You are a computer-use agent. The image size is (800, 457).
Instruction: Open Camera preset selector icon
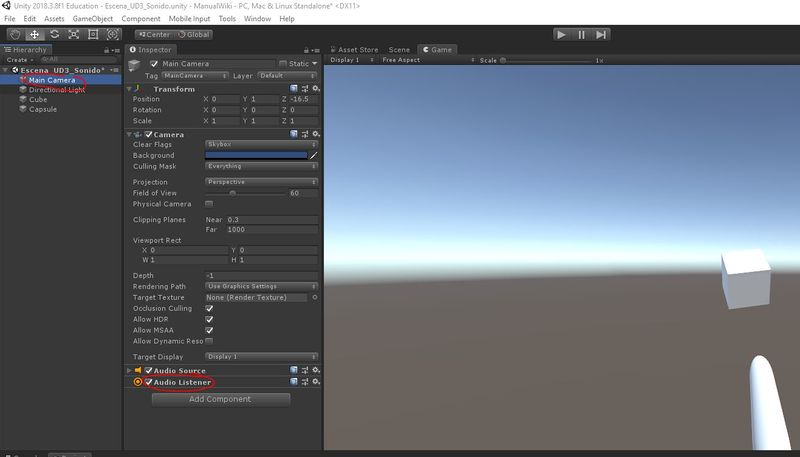(x=305, y=134)
